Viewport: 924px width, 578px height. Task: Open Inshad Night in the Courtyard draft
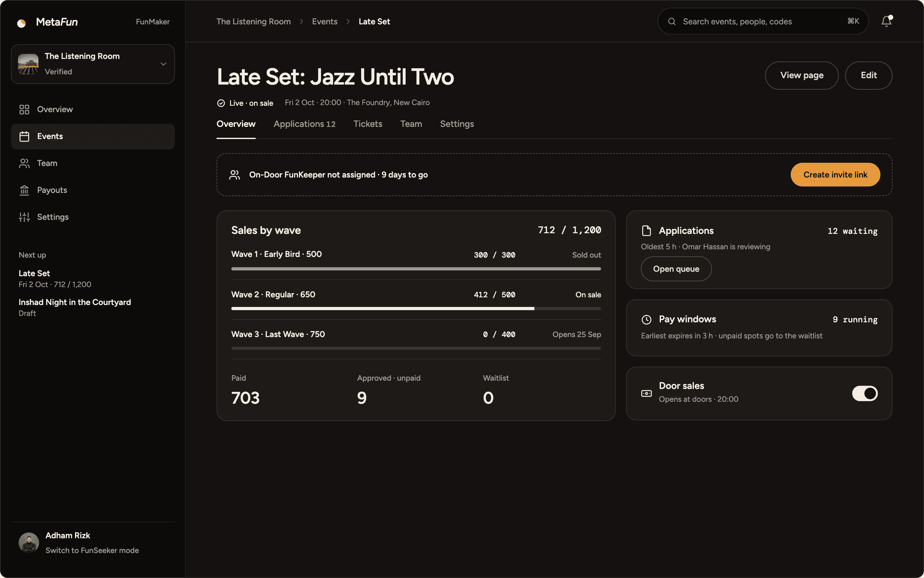(x=75, y=307)
